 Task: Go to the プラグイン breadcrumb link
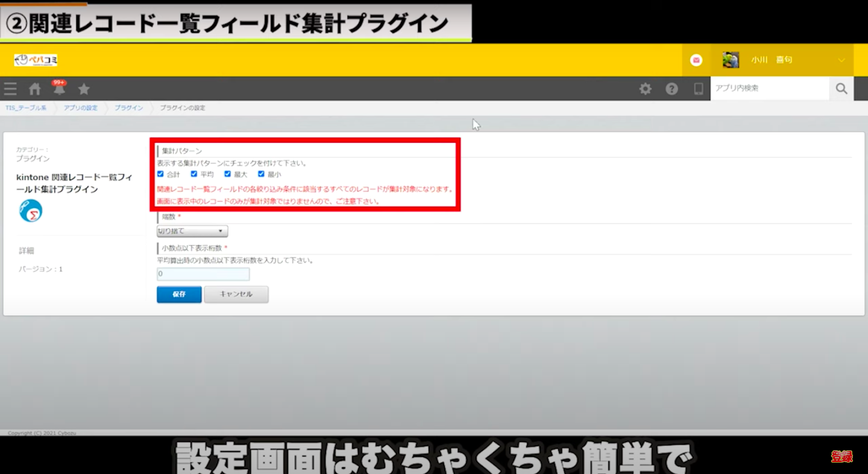tap(128, 108)
